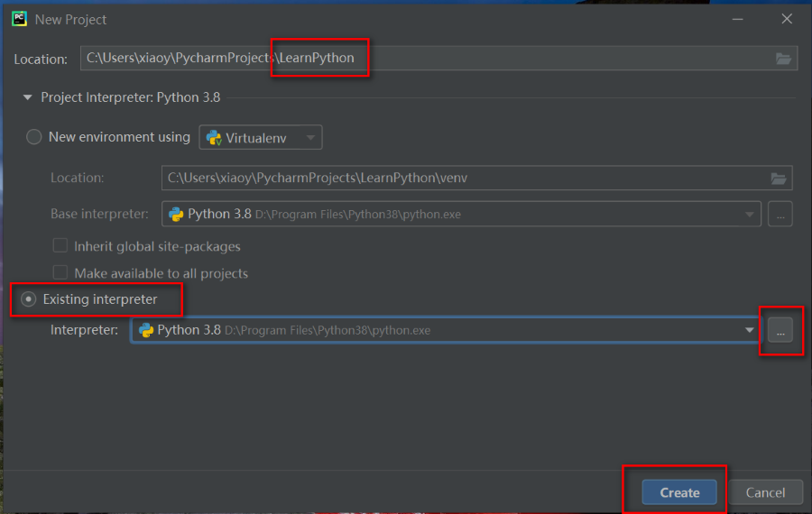Click the venv Location path field

(476, 179)
